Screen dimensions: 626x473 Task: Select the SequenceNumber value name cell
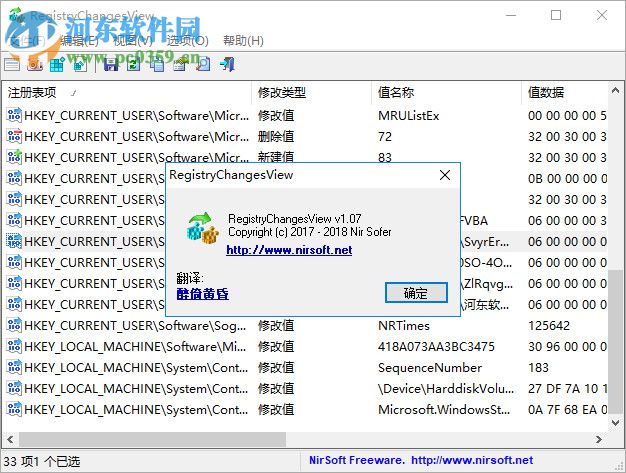tap(430, 367)
